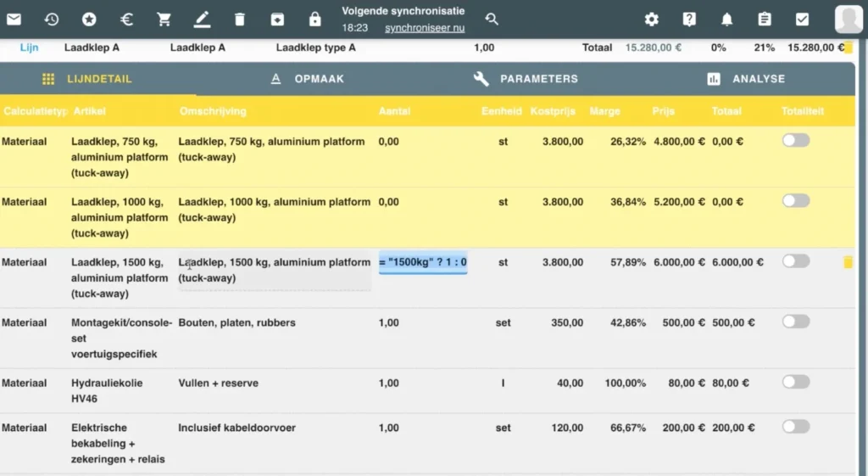Toggle Totaliteit for Hydrauliekolie row
The width and height of the screenshot is (868, 476).
[796, 383]
